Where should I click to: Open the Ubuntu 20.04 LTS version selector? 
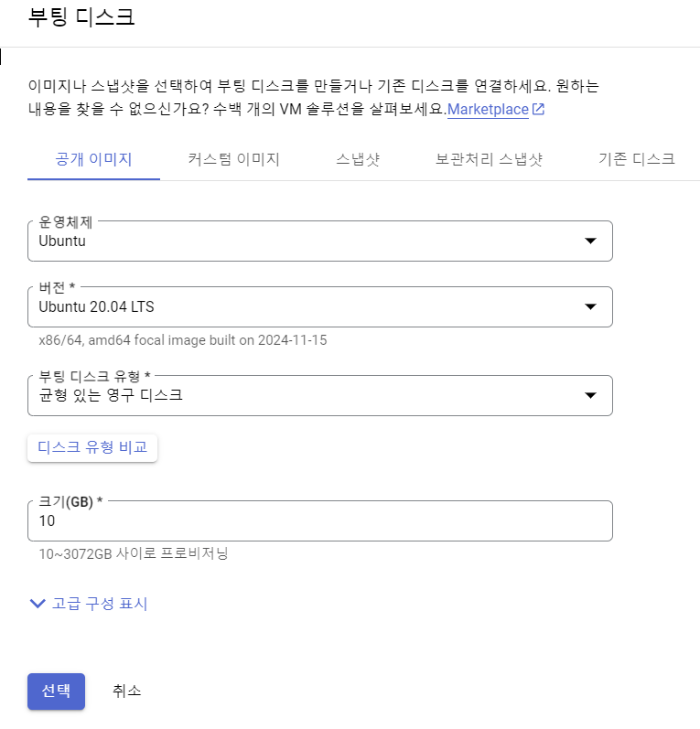tap(320, 306)
